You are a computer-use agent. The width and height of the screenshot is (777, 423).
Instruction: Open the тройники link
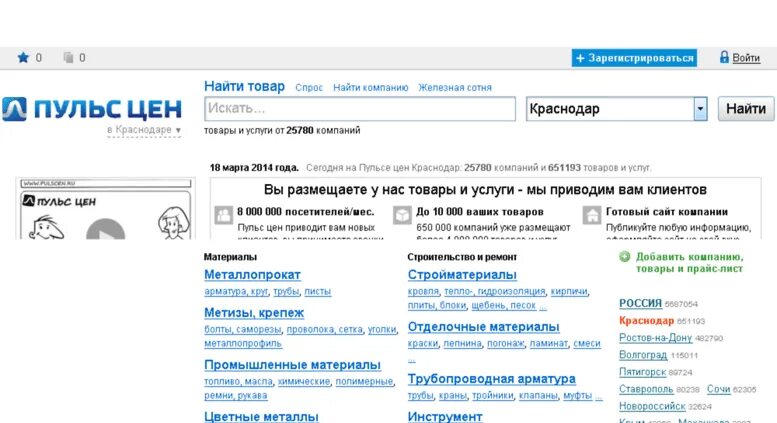point(493,395)
